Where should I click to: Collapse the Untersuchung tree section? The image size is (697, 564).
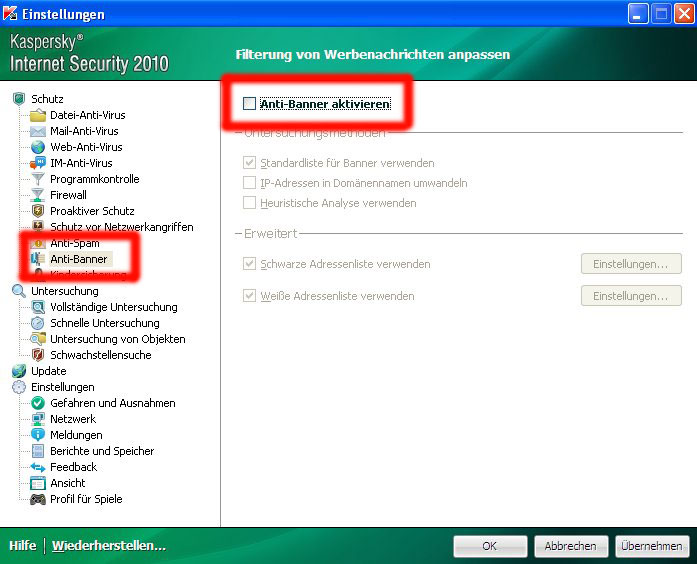coord(19,291)
